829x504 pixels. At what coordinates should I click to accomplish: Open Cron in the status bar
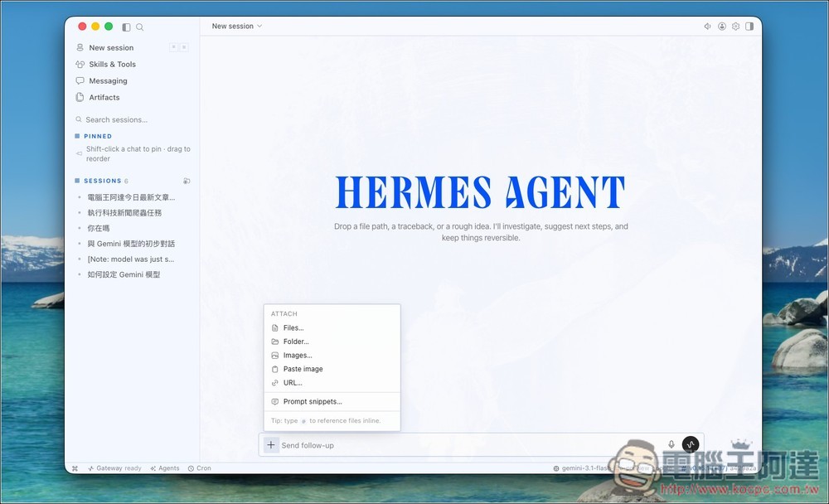point(199,468)
